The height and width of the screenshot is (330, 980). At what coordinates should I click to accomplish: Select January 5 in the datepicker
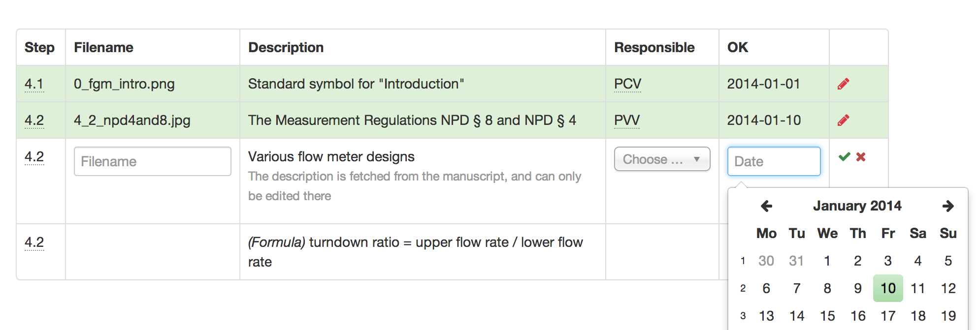pos(948,261)
